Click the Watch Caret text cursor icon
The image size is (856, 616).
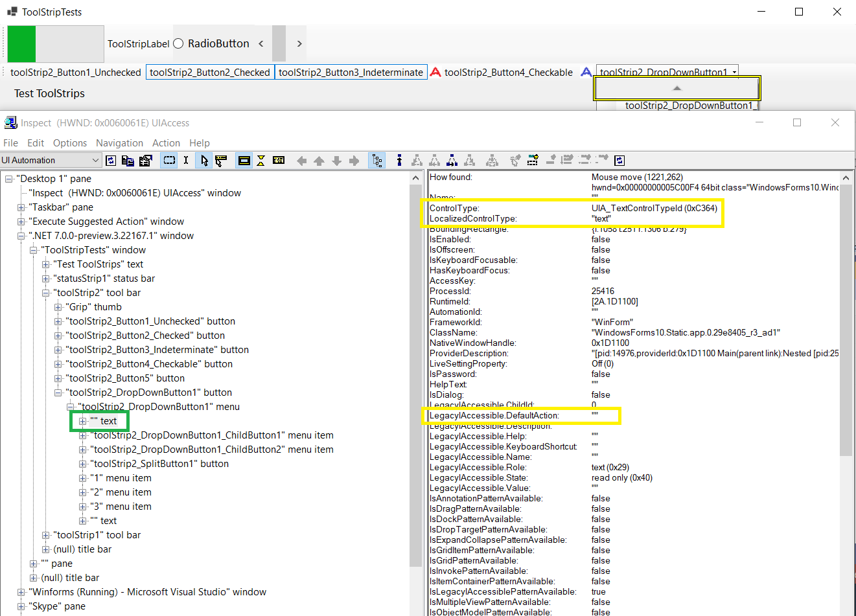pos(186,160)
